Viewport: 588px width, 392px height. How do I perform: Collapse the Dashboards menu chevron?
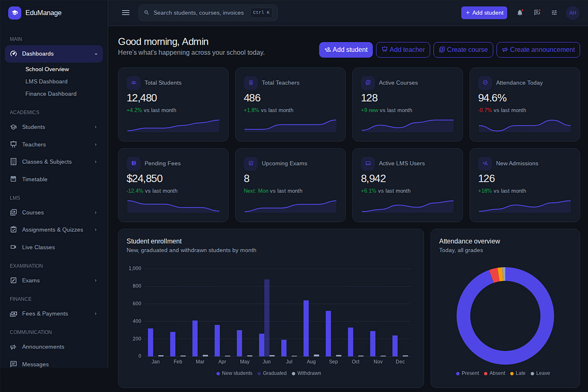point(96,54)
